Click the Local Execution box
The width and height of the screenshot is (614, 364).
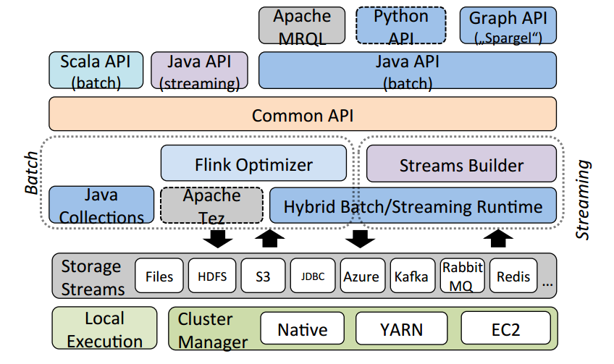[104, 330]
